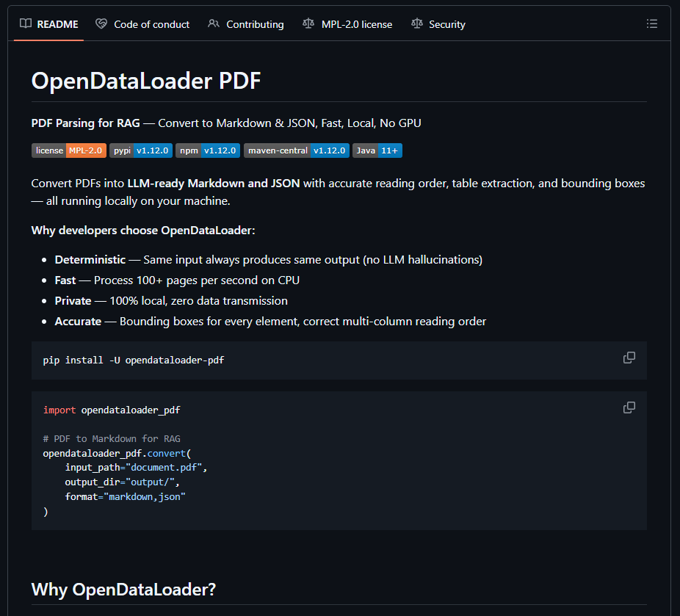Click the Java 11+ badge
The height and width of the screenshot is (616, 680).
point(377,151)
